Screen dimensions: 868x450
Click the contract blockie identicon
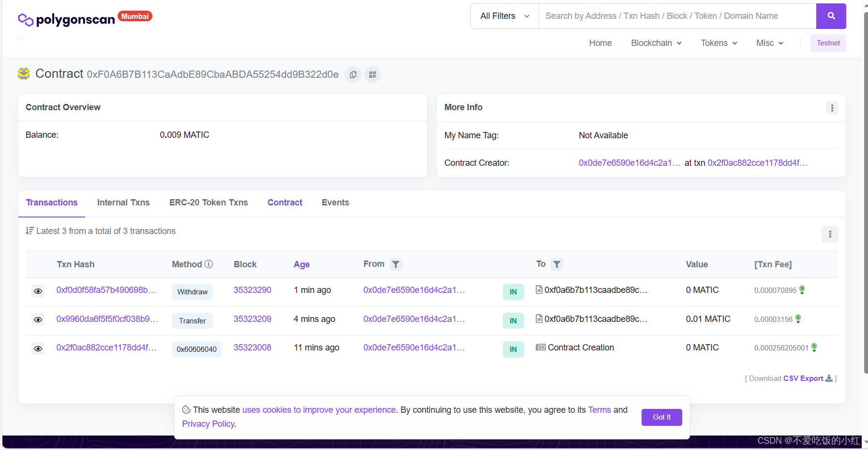(x=24, y=73)
